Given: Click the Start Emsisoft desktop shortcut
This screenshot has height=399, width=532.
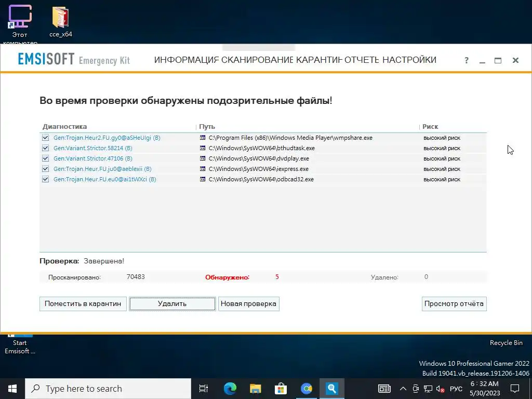Looking at the screenshot, I should (20, 345).
